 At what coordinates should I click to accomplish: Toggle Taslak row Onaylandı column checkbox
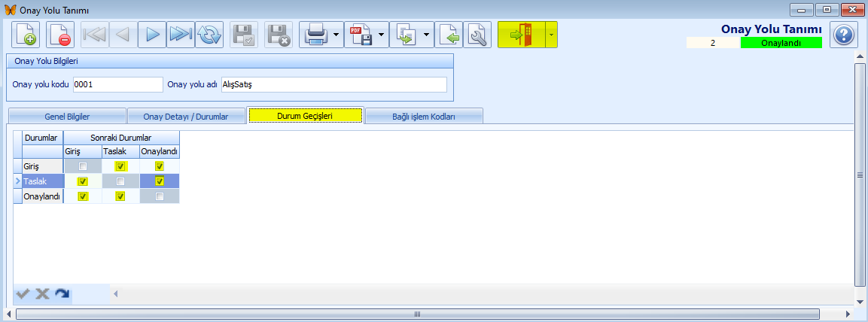pos(159,181)
